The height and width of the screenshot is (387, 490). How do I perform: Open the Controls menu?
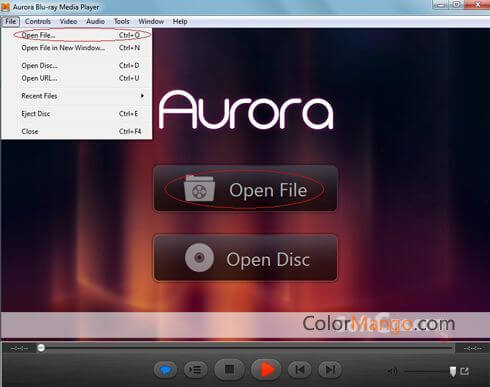click(38, 21)
